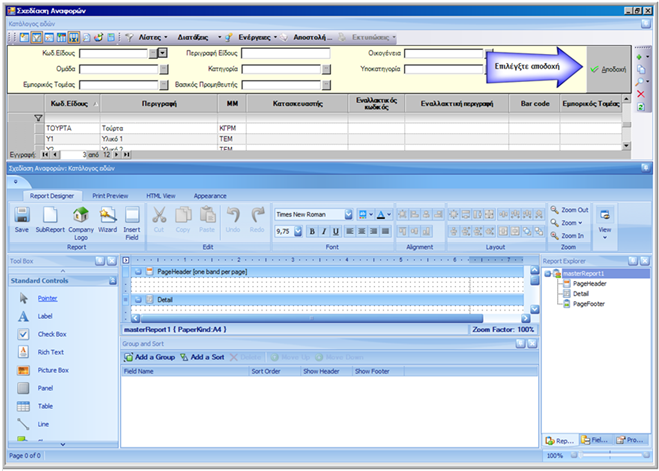This screenshot has width=659, height=471.
Task: Add a SubReport from the ribbon
Action: pos(50,220)
